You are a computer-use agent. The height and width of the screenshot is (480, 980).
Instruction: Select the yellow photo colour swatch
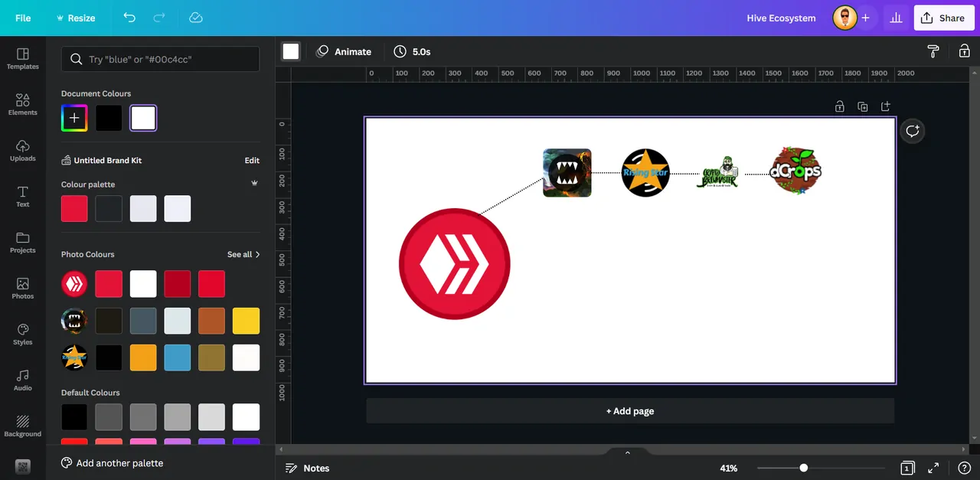coord(247,321)
